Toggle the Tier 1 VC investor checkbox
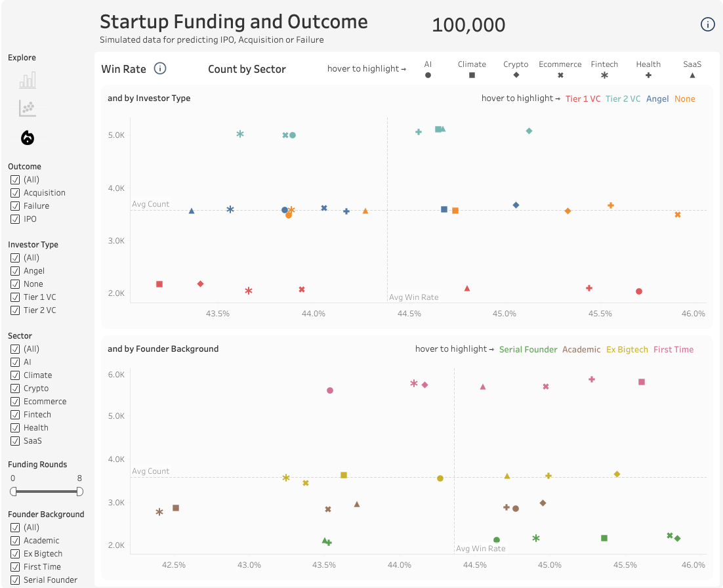 coord(15,297)
